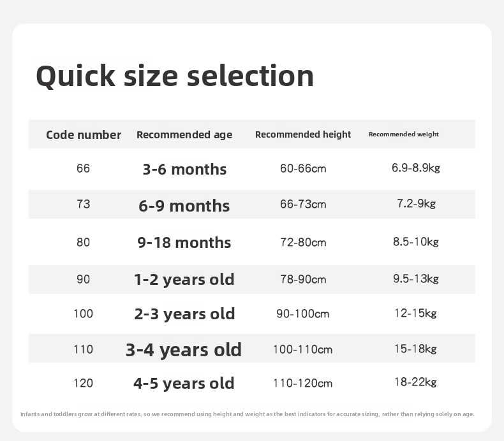Screen dimensions: 504x441
Task: Click the Recommended age column header
Action: [184, 134]
